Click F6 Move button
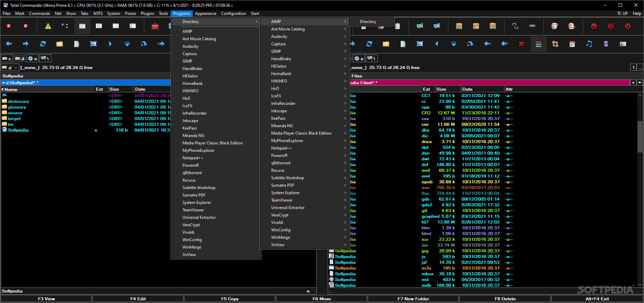 click(x=322, y=299)
